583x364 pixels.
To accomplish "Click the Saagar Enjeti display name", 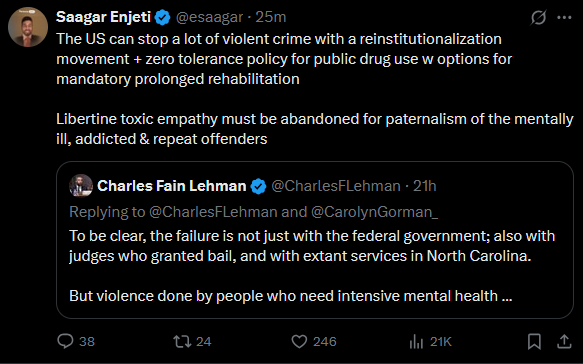I will (103, 17).
